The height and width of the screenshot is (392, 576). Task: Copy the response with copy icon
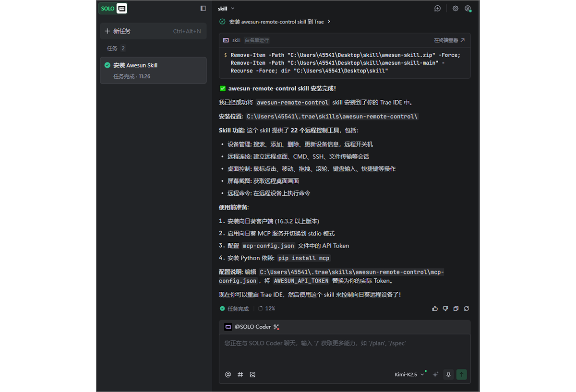(x=456, y=309)
